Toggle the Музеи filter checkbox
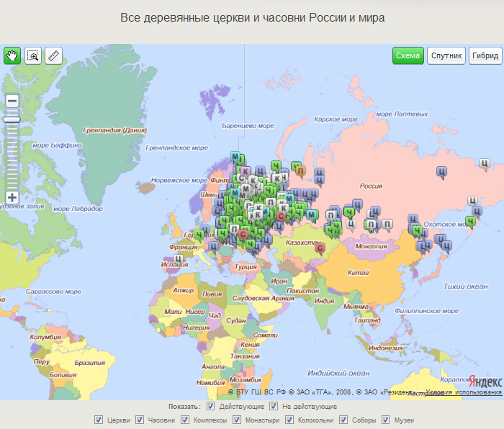504x429 pixels. tap(387, 420)
